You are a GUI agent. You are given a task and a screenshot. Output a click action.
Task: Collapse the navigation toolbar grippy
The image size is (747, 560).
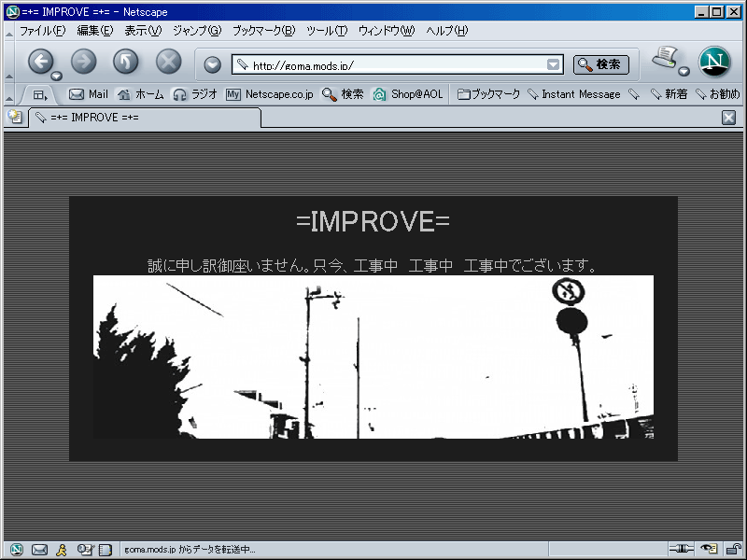point(9,62)
